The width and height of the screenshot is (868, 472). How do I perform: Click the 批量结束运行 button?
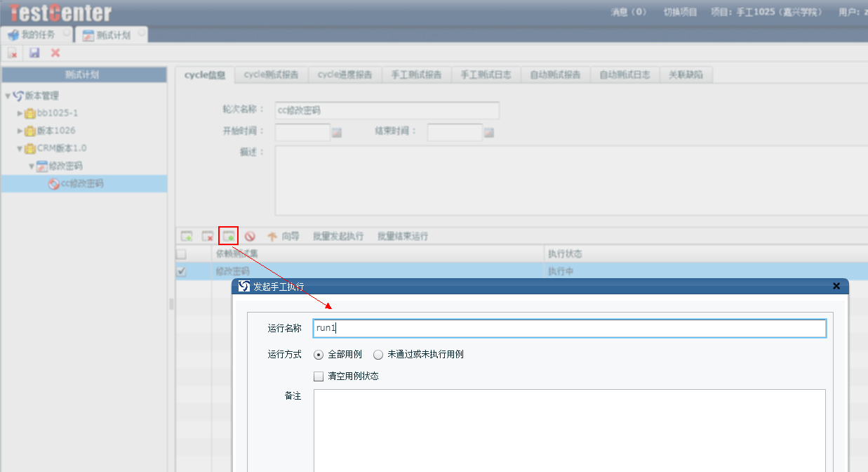[403, 237]
